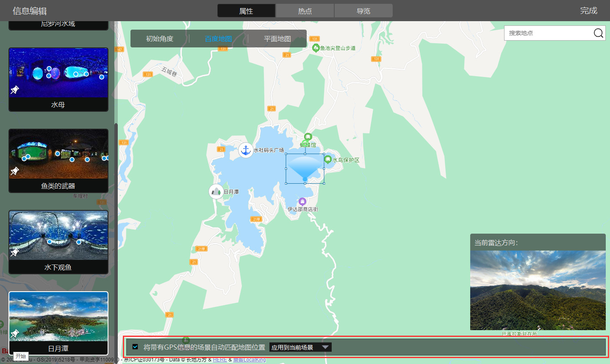Click the pin icon on 水母 thumbnail
610x364 pixels.
point(15,90)
